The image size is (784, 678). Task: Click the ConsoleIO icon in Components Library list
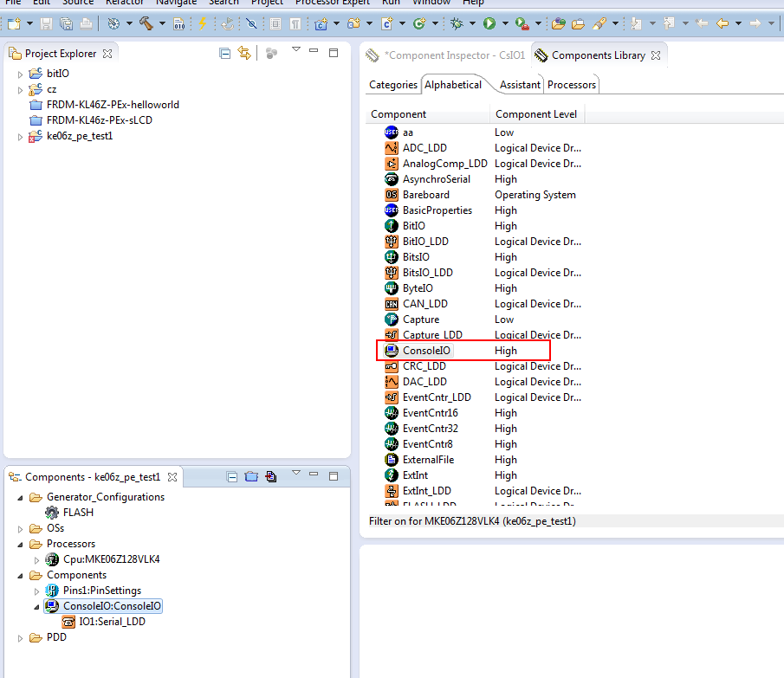(x=392, y=351)
